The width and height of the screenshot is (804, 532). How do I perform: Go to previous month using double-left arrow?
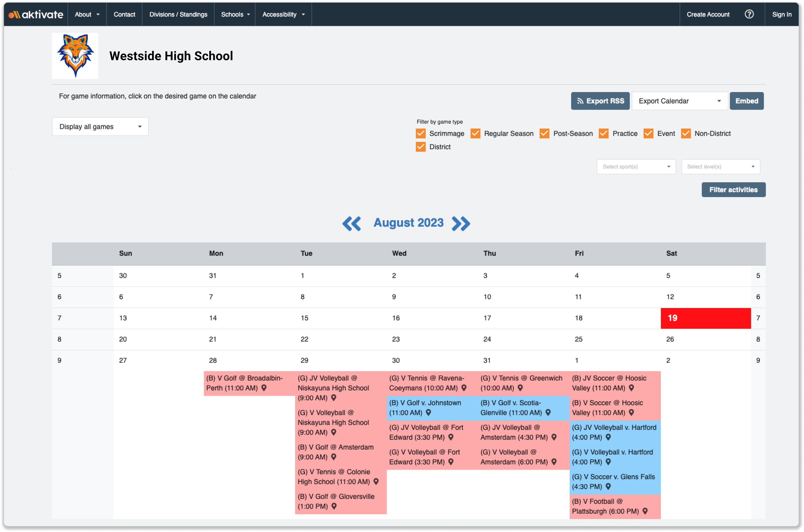coord(352,223)
